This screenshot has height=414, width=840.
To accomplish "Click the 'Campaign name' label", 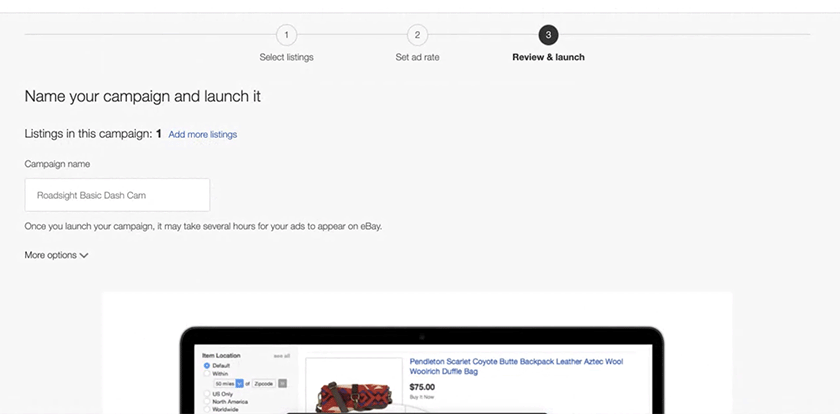I will 57,164.
